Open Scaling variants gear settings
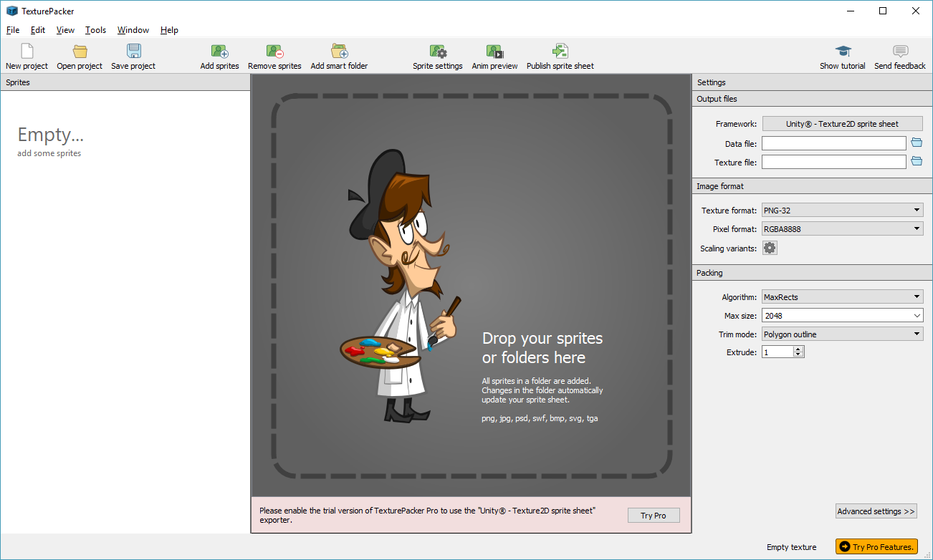Image resolution: width=933 pixels, height=560 pixels. [770, 248]
